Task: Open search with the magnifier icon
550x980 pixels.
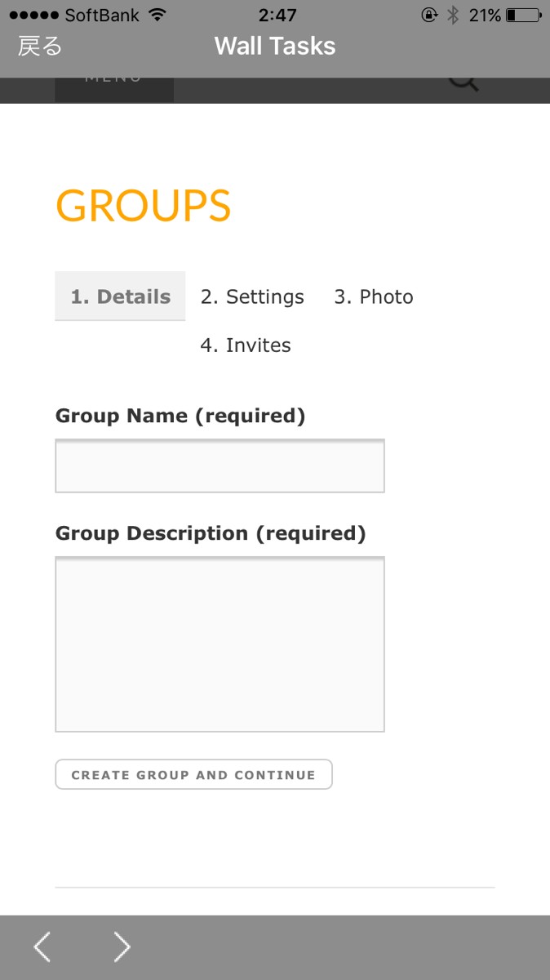Action: (x=464, y=83)
